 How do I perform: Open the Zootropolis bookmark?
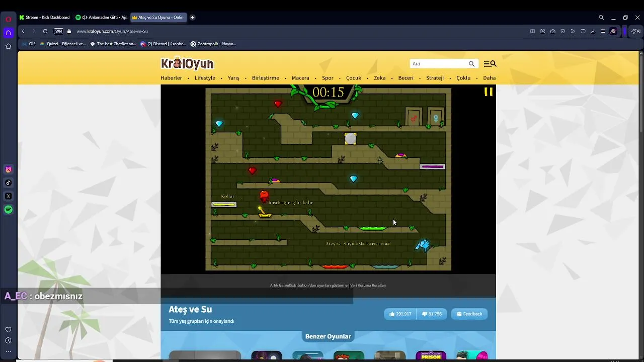[x=213, y=44]
